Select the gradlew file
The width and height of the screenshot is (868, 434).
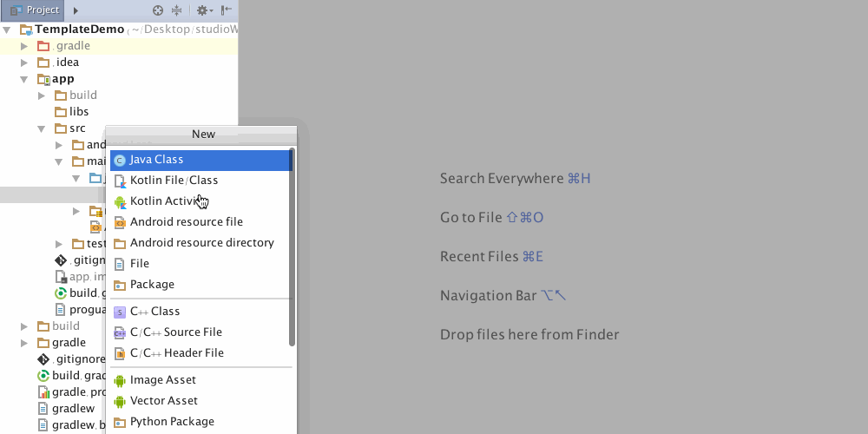(73, 409)
